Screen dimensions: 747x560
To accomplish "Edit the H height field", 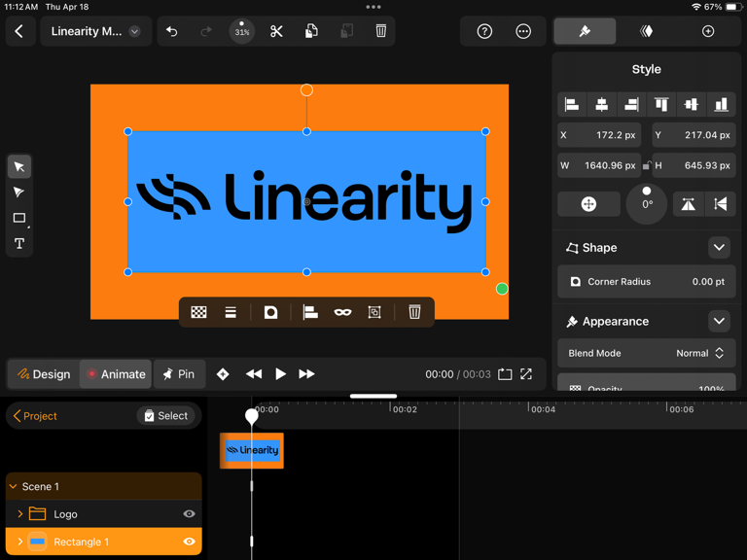I will pyautogui.click(x=694, y=165).
